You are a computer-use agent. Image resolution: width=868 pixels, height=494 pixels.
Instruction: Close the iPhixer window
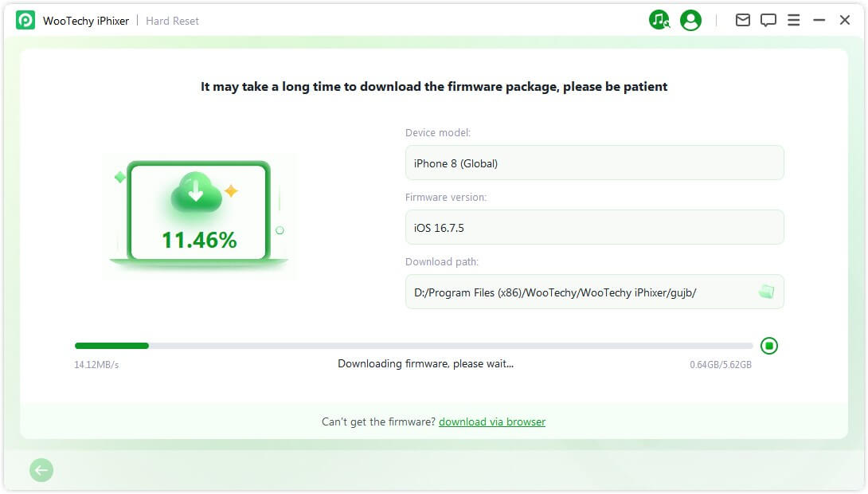click(845, 21)
